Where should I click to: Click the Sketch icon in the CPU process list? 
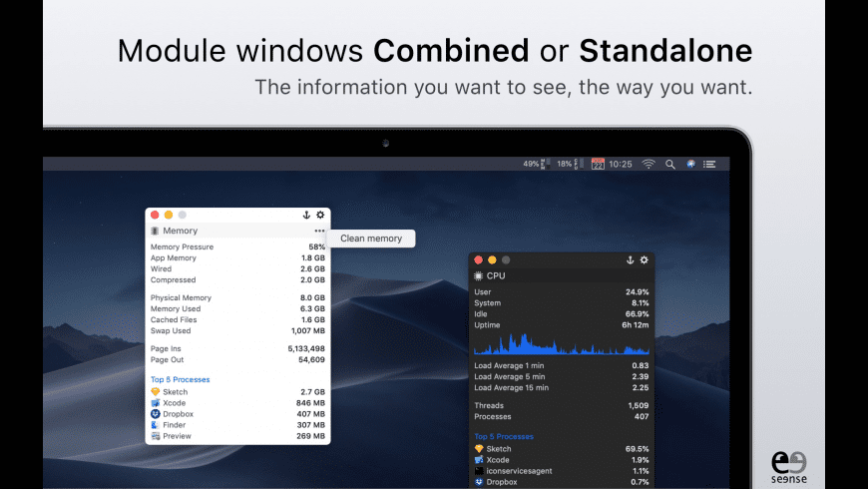(x=479, y=448)
